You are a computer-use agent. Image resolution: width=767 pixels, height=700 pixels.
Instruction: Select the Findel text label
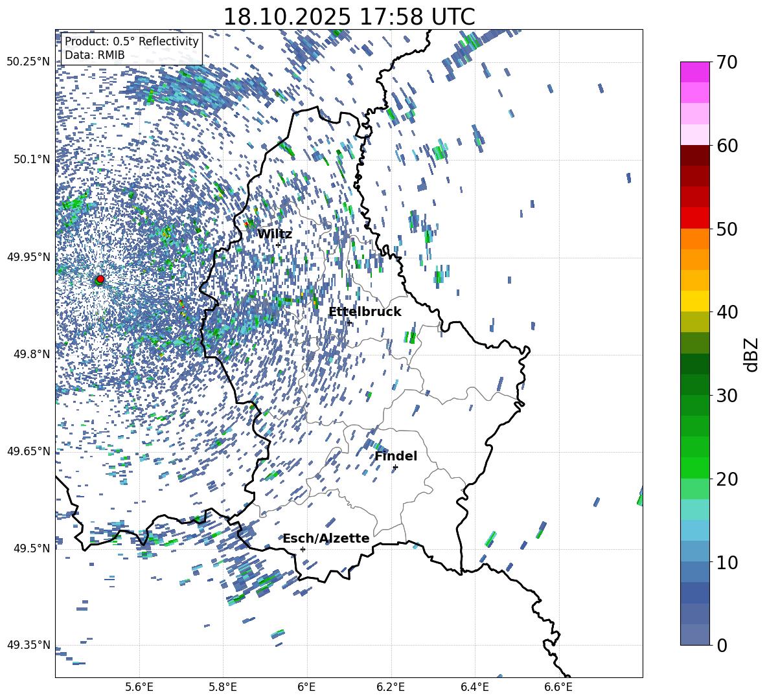(x=396, y=457)
